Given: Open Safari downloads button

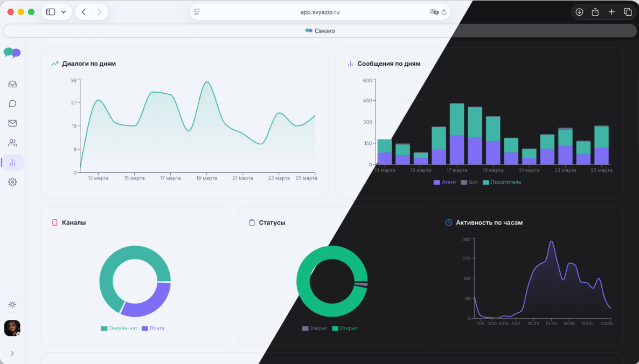Looking at the screenshot, I should tap(579, 12).
